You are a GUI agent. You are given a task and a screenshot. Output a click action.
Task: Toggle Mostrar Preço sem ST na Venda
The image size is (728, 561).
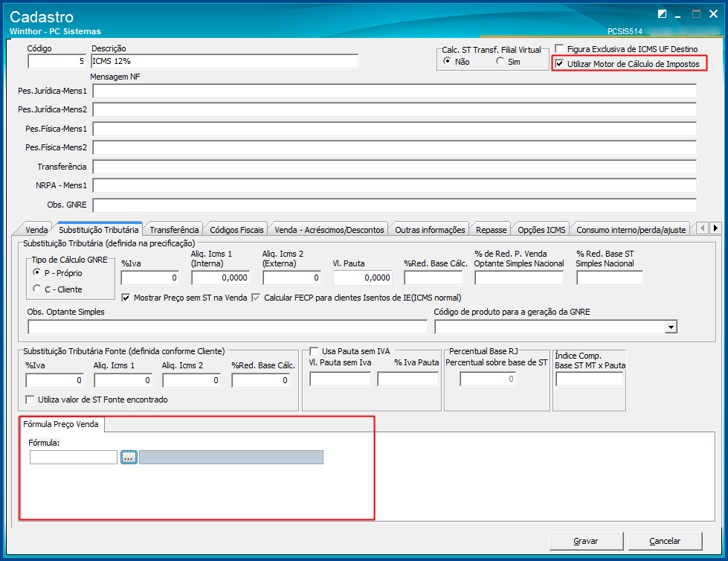[x=126, y=298]
